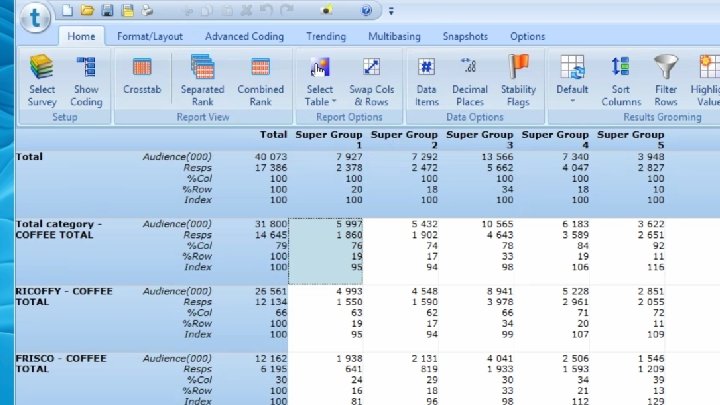The height and width of the screenshot is (405, 720).
Task: Click the open folder icon
Action: coord(87,10)
